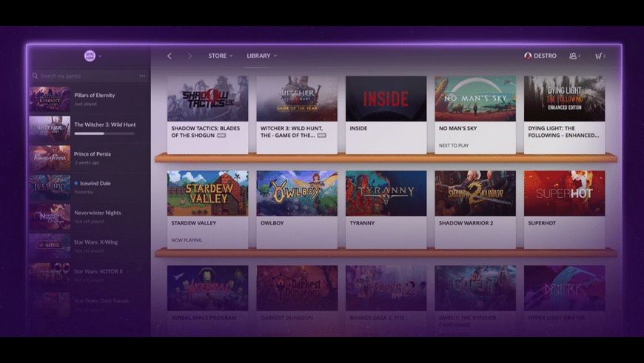The height and width of the screenshot is (363, 644).
Task: Go forward using the right arrow
Action: tap(189, 56)
